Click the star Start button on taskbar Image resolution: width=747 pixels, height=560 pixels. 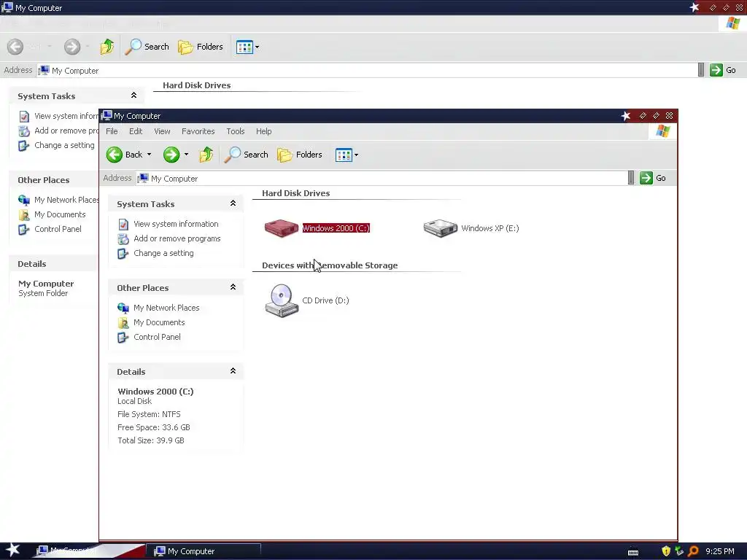click(12, 550)
